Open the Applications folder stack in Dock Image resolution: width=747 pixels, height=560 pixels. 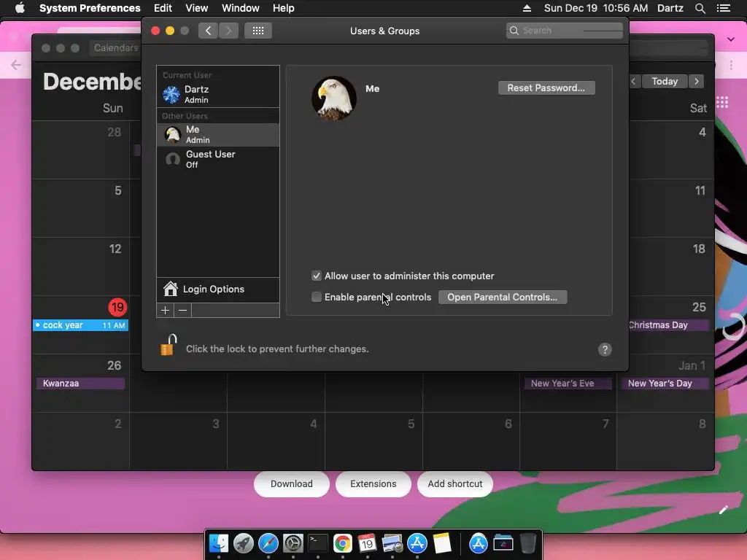(479, 543)
